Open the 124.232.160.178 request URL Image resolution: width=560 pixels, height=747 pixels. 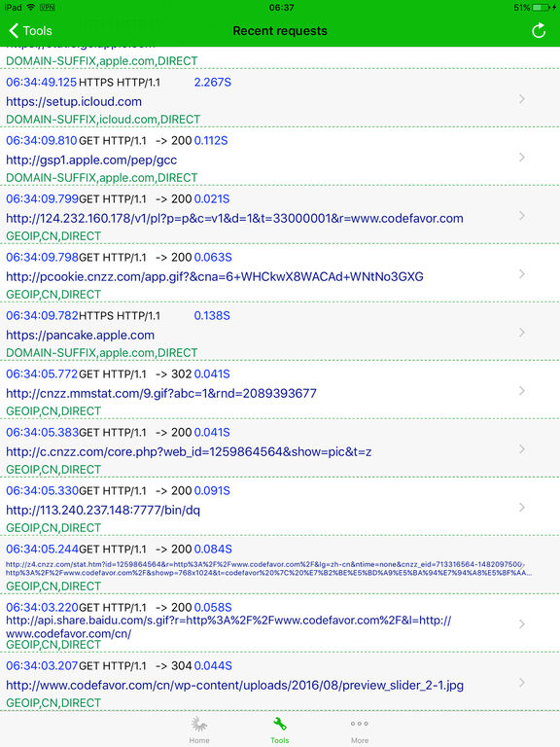[x=234, y=218]
